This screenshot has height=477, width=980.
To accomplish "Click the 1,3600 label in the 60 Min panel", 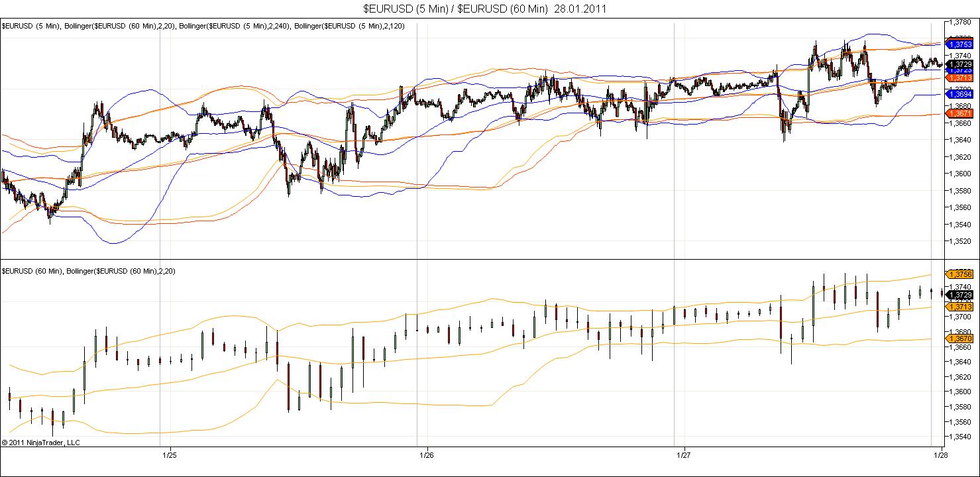I will point(961,392).
